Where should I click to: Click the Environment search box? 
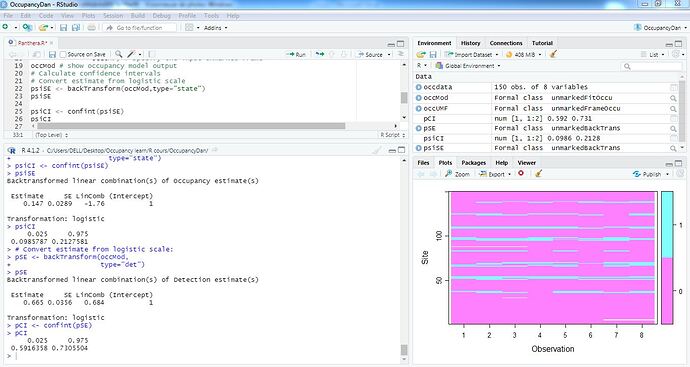click(x=652, y=66)
